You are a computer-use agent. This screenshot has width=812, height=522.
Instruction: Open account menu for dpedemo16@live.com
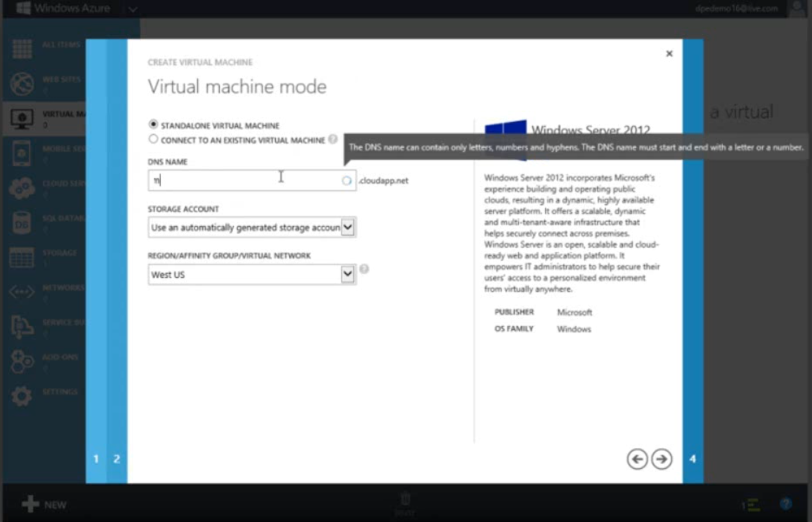tap(736, 8)
